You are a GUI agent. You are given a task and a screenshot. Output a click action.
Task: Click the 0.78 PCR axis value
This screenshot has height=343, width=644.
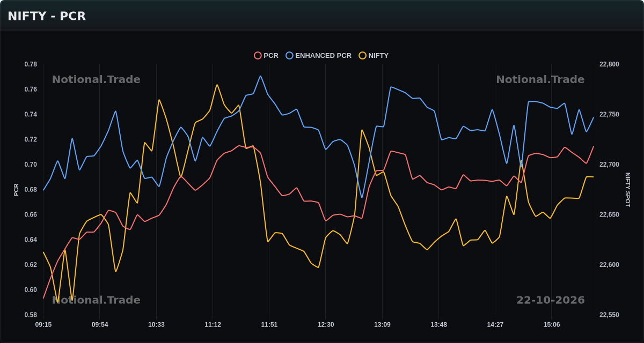click(31, 64)
